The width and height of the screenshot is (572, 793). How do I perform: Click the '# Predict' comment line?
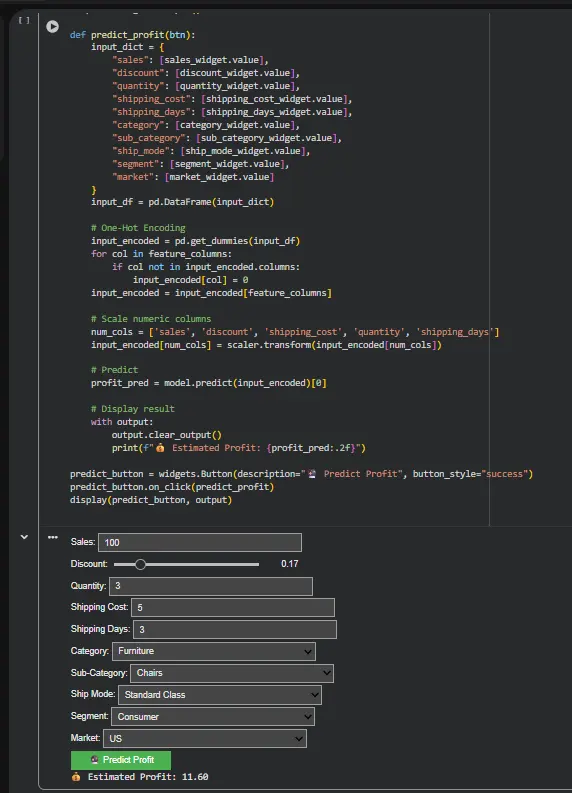click(114, 370)
